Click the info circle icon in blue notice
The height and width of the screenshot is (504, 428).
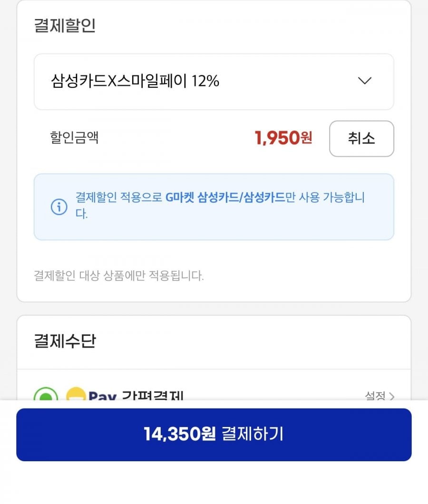(59, 207)
